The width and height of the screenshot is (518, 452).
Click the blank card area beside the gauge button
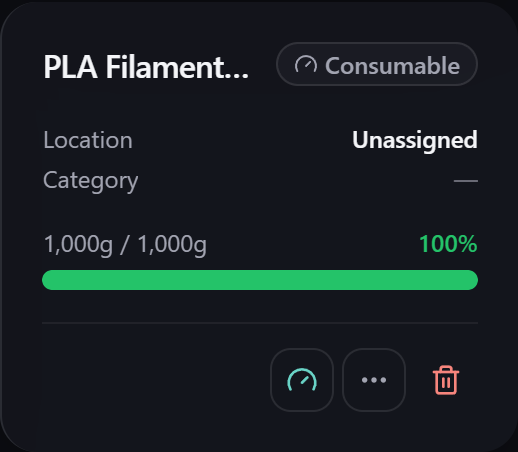click(x=153, y=380)
